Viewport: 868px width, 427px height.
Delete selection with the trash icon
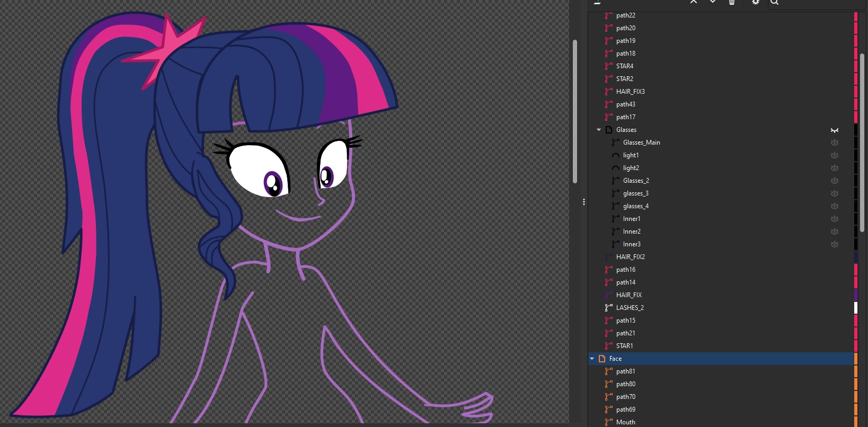click(x=732, y=2)
